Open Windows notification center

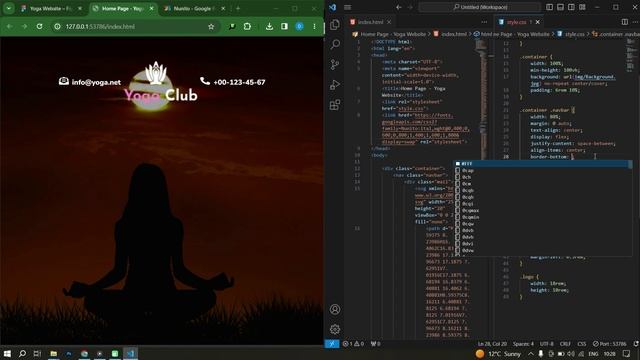pos(627,353)
